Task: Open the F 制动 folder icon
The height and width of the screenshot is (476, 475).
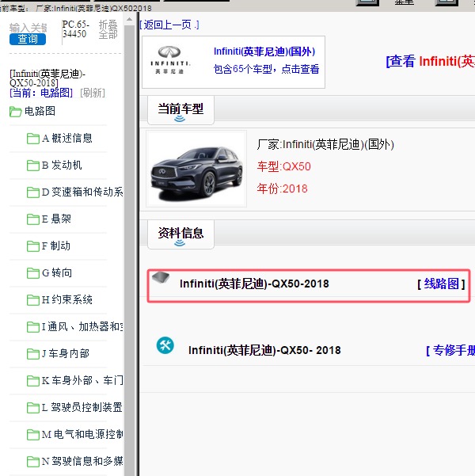Action: point(32,246)
